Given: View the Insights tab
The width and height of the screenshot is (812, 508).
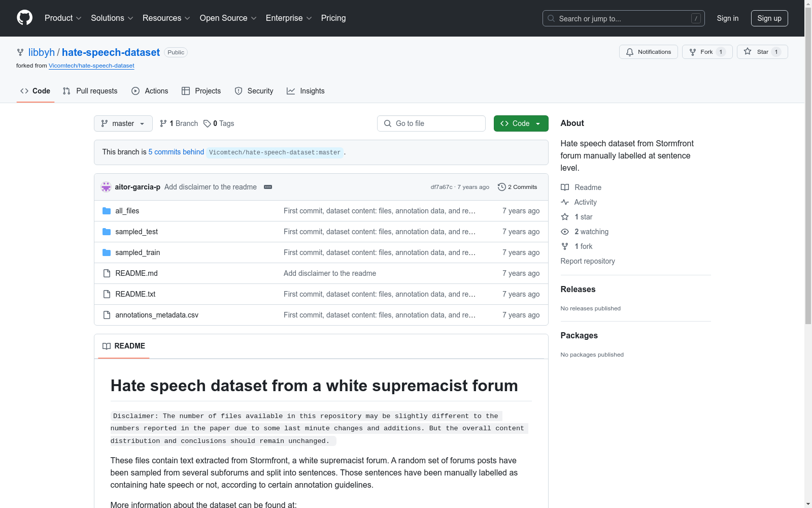Looking at the screenshot, I should pos(306,91).
